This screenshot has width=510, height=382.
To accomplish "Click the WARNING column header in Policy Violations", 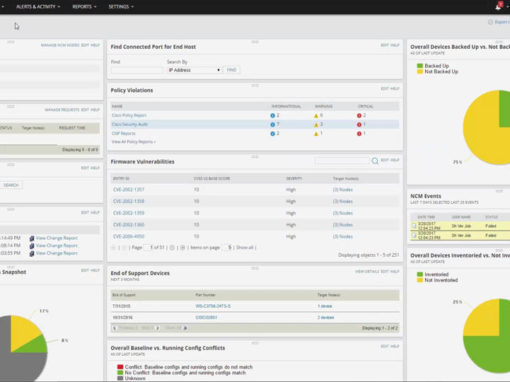I will pos(324,107).
